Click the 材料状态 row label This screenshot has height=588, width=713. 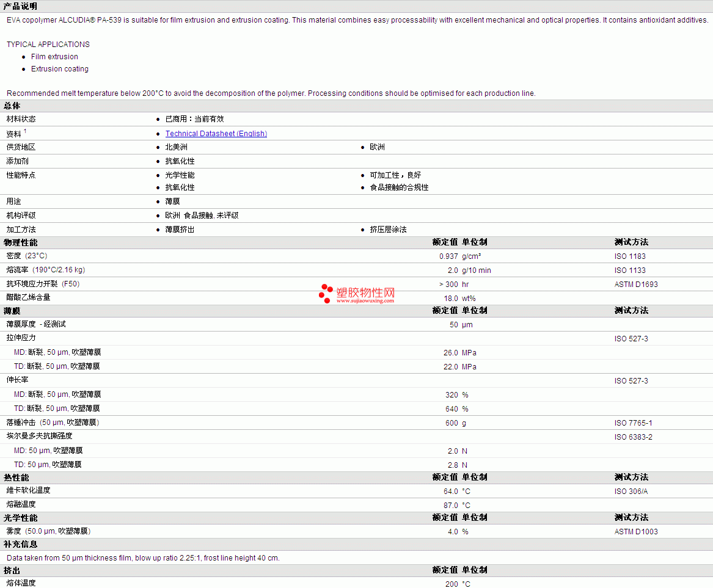[x=21, y=119]
